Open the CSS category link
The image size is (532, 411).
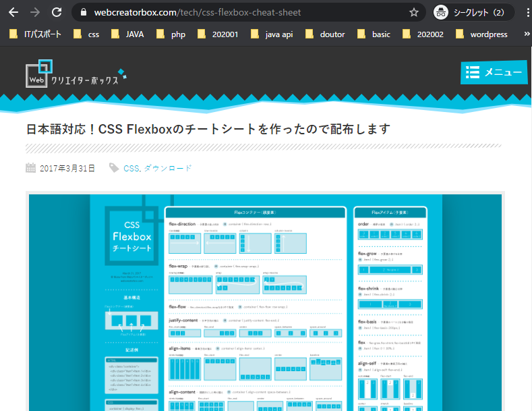131,168
